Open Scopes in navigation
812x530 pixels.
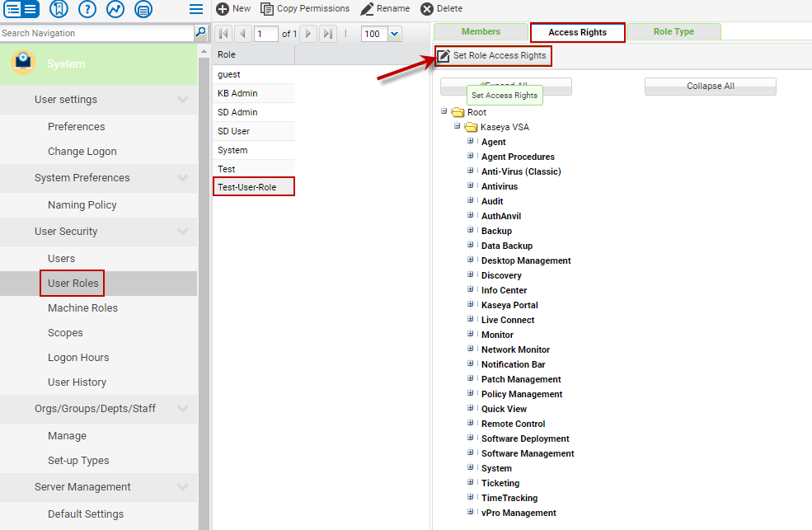[65, 333]
